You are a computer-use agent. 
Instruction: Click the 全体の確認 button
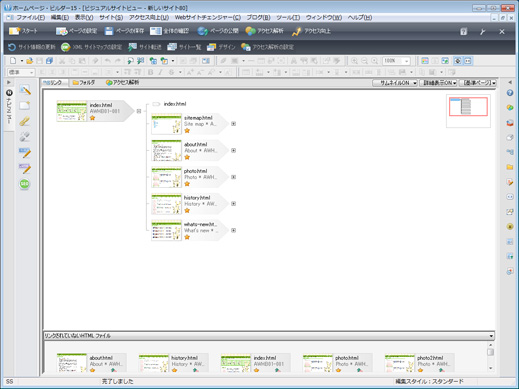tap(169, 31)
